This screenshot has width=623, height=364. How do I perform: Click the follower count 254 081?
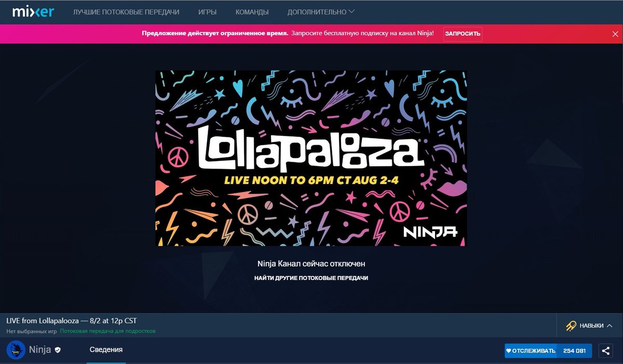pyautogui.click(x=574, y=351)
